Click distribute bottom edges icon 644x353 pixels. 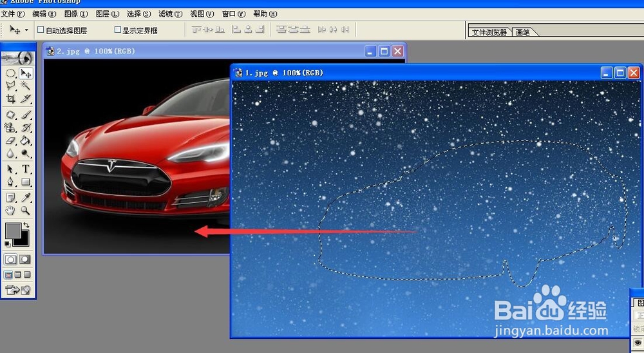click(x=305, y=30)
